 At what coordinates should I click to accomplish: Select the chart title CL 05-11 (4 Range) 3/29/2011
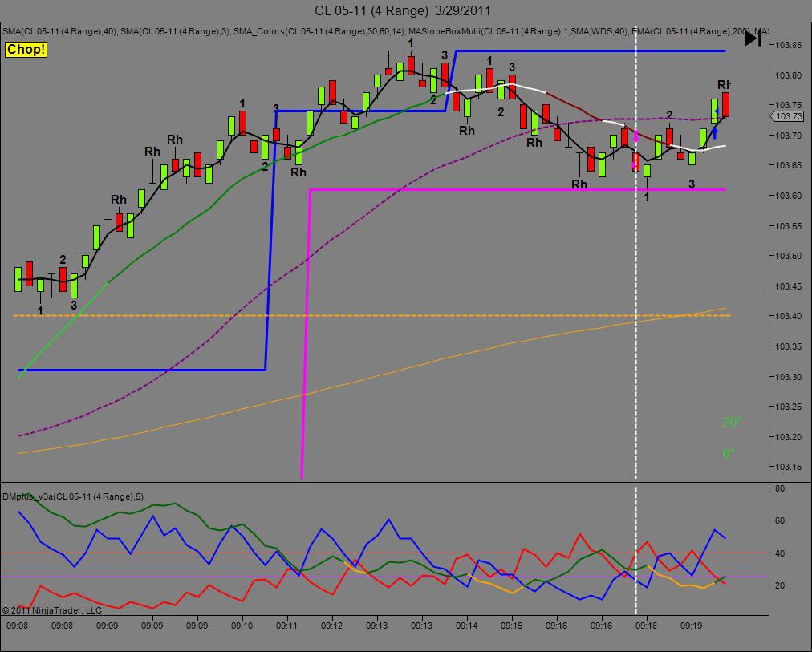tap(402, 10)
